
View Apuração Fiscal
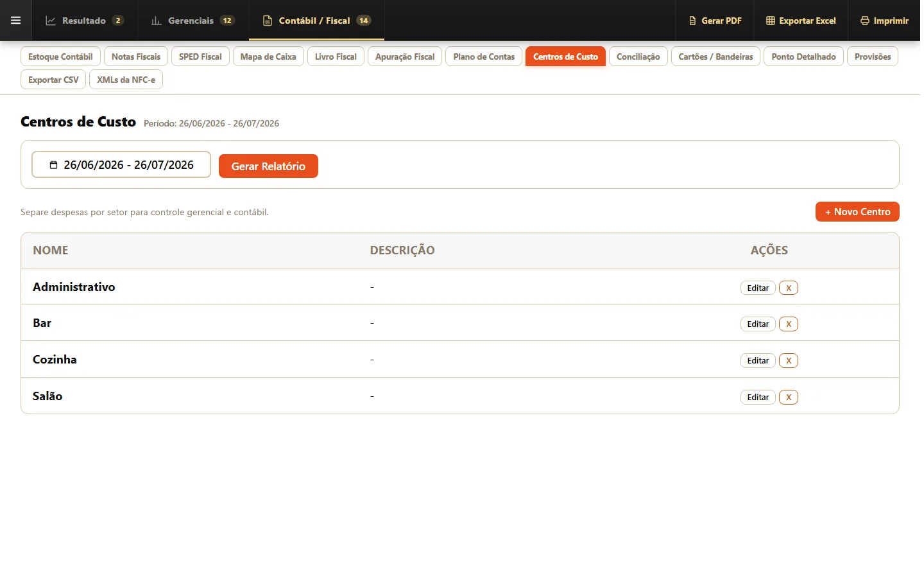tap(405, 57)
